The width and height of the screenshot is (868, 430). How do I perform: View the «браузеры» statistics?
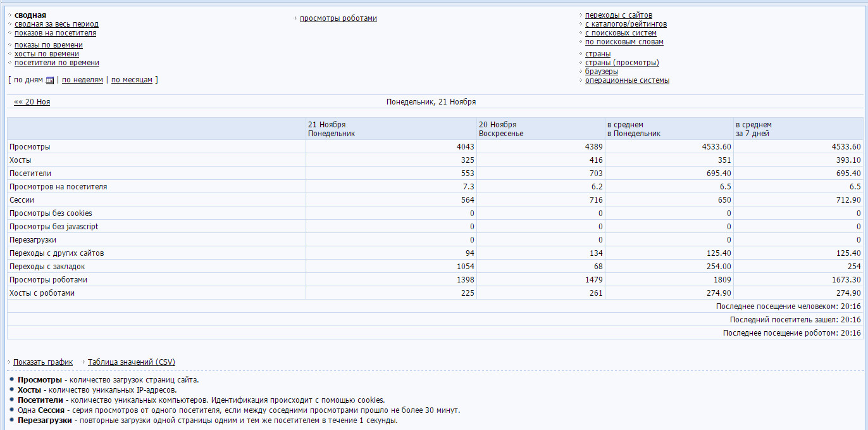[601, 72]
